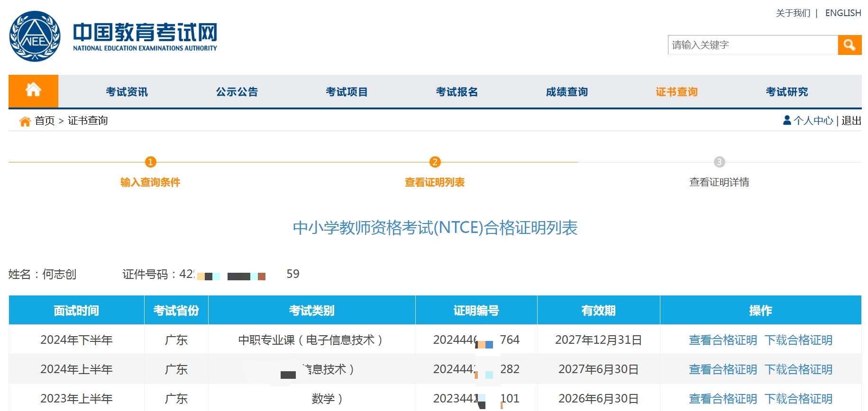The width and height of the screenshot is (868, 411).
Task: Select the 2027年12月31日 validity cell
Action: (599, 340)
